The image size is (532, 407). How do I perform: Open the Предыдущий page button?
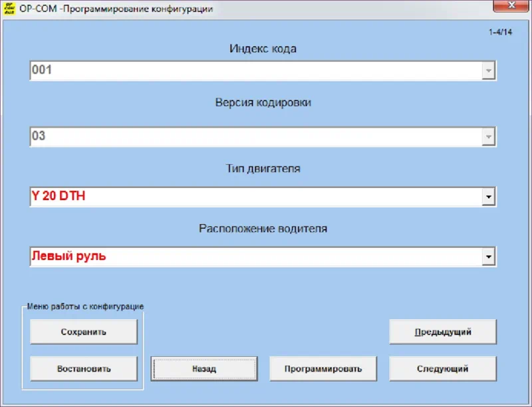tap(443, 332)
